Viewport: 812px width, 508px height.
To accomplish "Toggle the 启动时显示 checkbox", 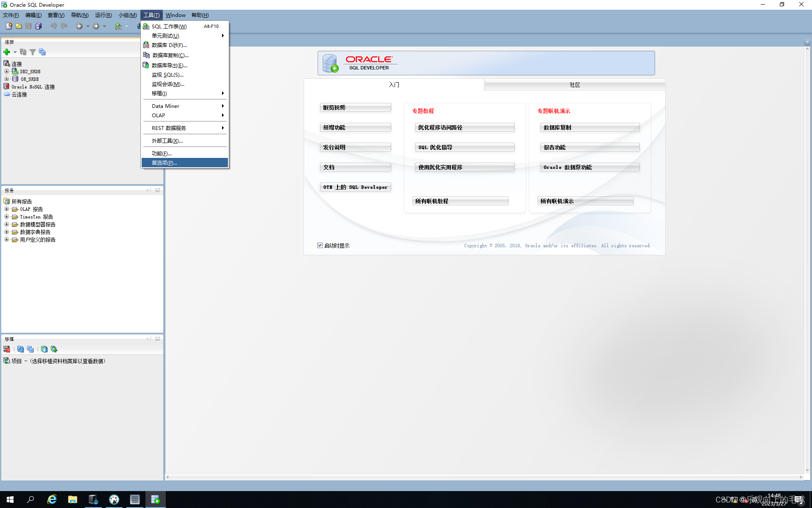I will coord(320,246).
